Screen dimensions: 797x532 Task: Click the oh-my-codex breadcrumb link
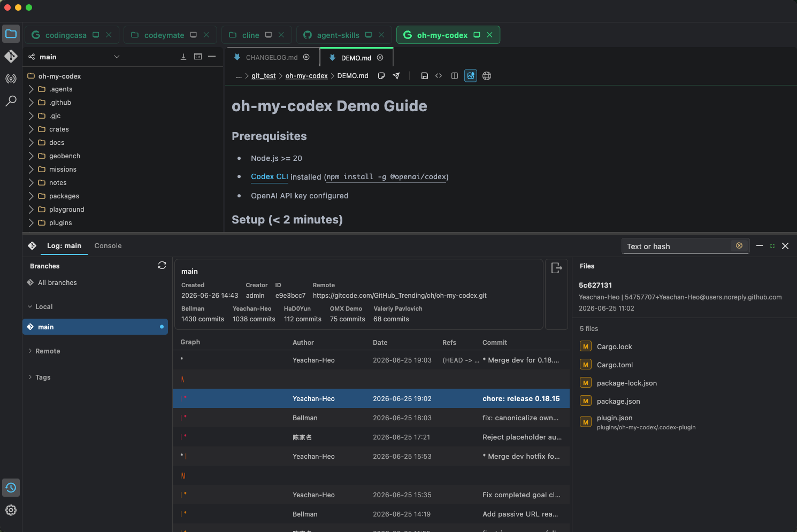pyautogui.click(x=306, y=76)
